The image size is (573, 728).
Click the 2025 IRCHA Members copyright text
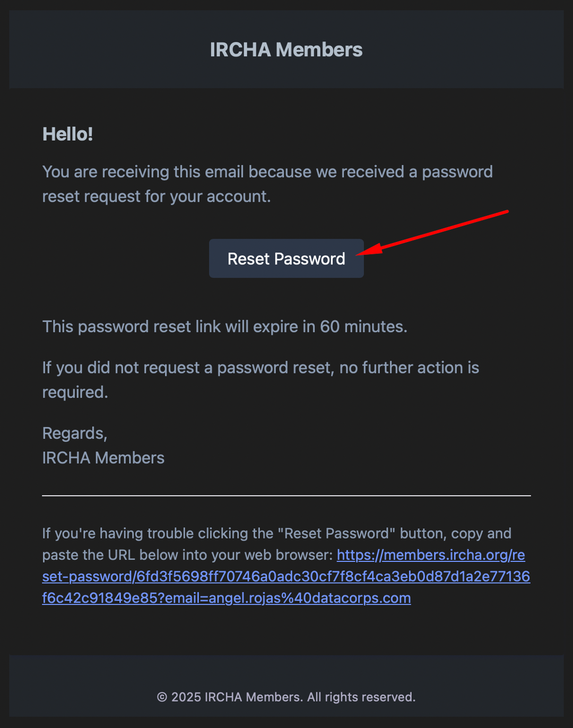[286, 697]
